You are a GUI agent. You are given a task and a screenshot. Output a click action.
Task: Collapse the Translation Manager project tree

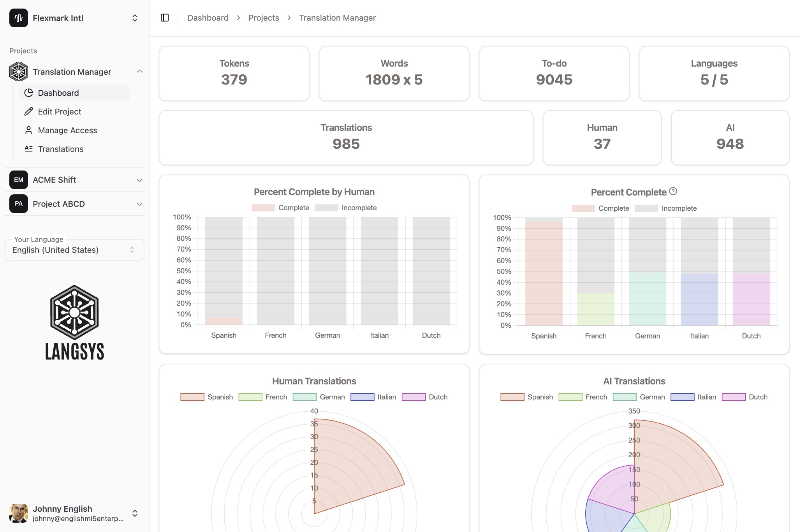(139, 72)
